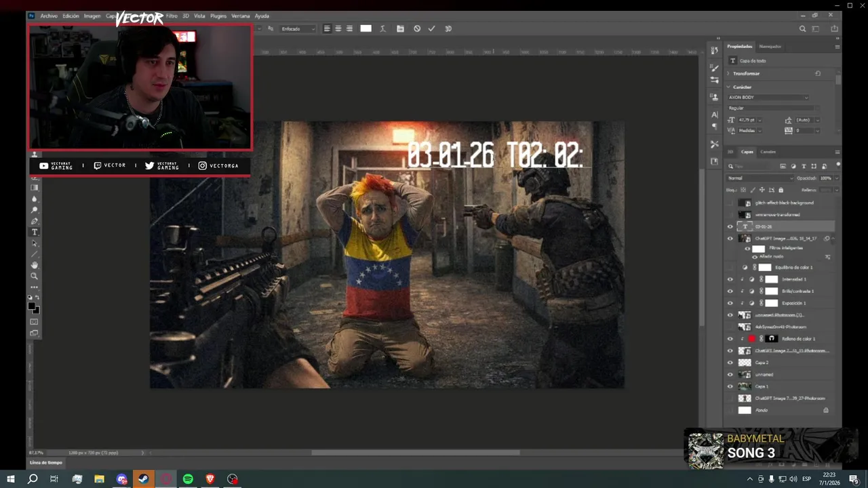
Task: Open search icon in options bar
Action: point(802,28)
